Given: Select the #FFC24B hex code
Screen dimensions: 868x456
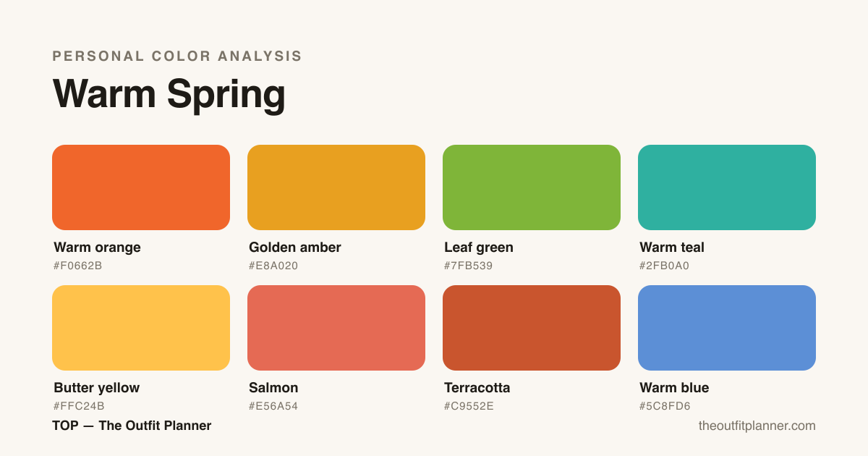Looking at the screenshot, I should click(x=79, y=406).
